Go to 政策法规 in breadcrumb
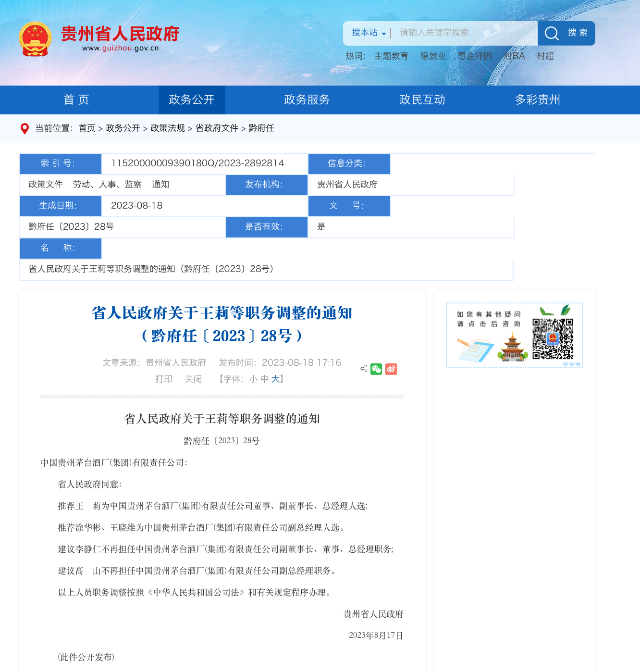The height and width of the screenshot is (672, 640). pos(168,128)
